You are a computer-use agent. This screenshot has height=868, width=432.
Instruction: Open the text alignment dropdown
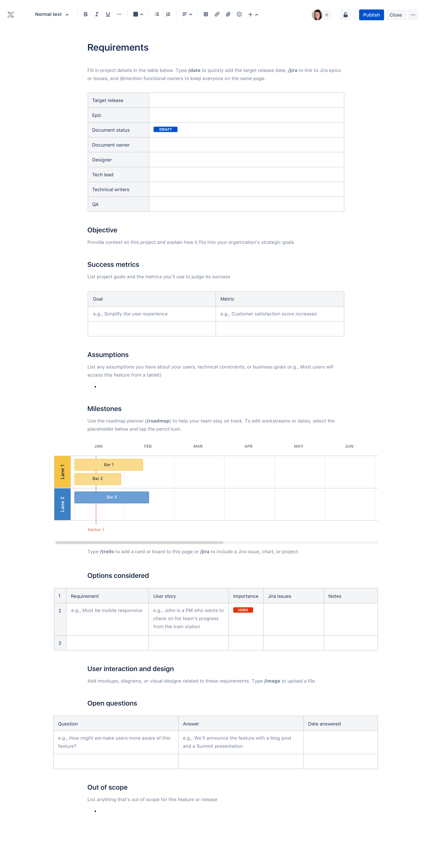[x=187, y=14]
